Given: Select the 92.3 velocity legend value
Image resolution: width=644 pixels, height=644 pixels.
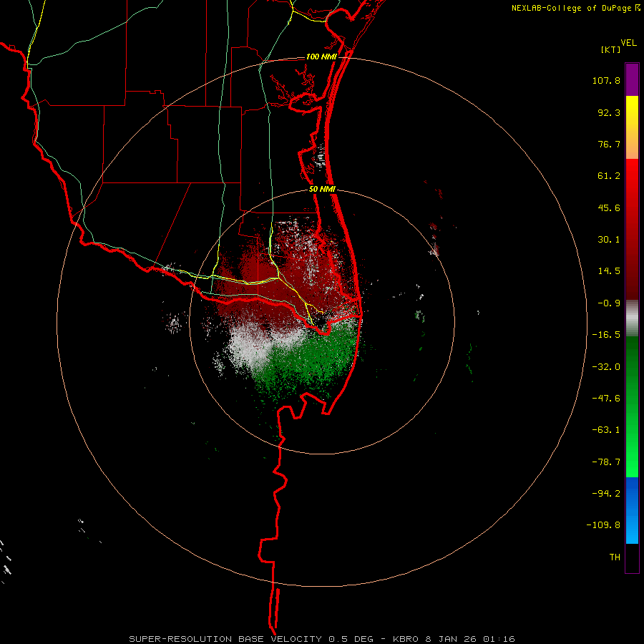Looking at the screenshot, I should tap(609, 112).
